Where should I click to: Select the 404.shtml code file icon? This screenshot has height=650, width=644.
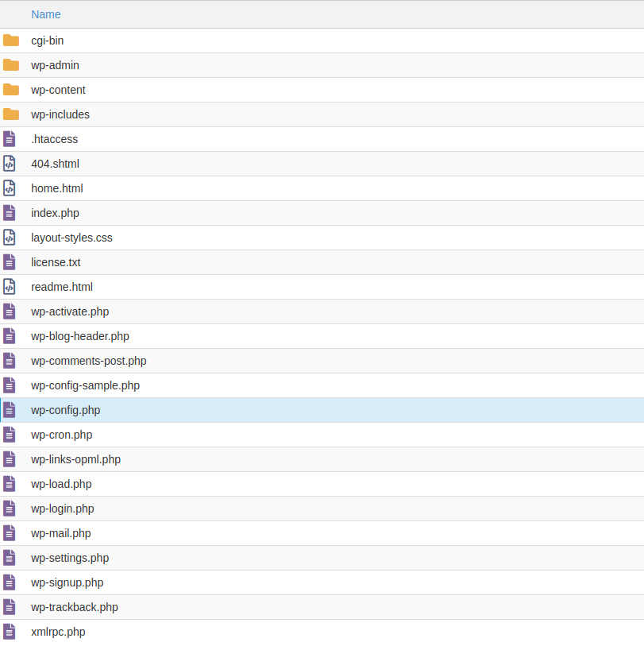coord(10,164)
